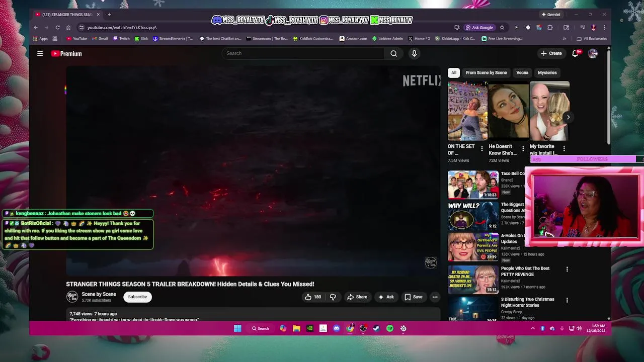Screen dimensions: 644x362
Task: Save the video to a playlist
Action: pos(414,297)
